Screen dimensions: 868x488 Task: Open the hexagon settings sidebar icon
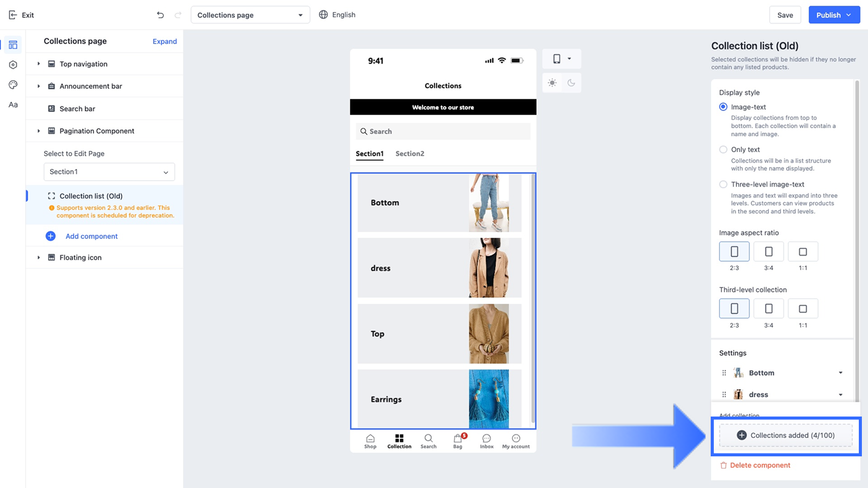(13, 65)
